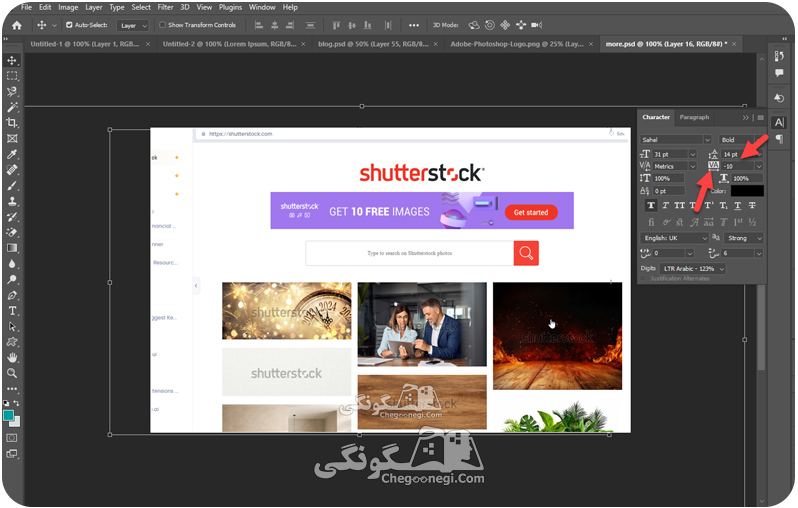
Task: Select the Crop tool
Action: point(12,123)
